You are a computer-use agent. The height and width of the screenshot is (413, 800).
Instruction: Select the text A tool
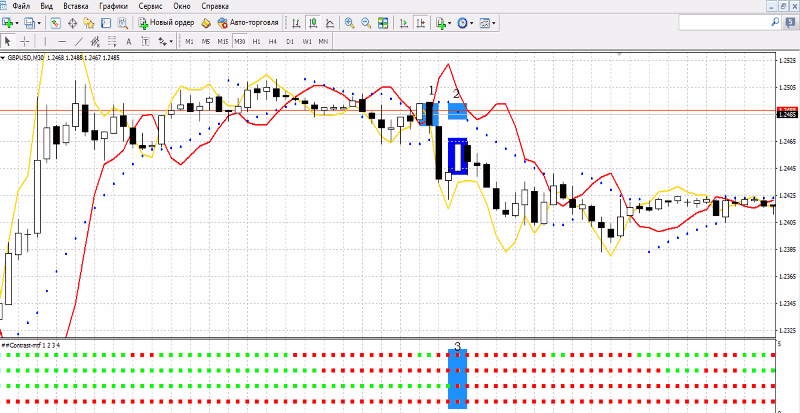(129, 41)
